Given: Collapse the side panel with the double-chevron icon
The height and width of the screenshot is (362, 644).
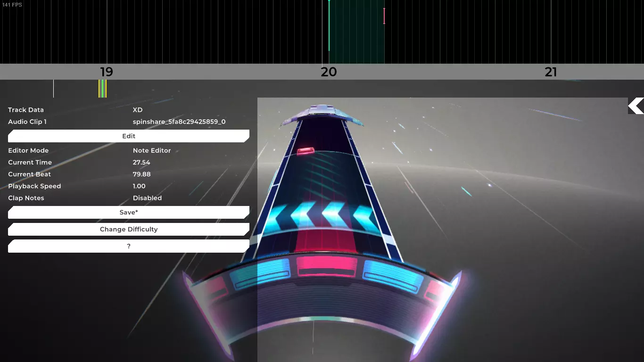Looking at the screenshot, I should pyautogui.click(x=636, y=106).
